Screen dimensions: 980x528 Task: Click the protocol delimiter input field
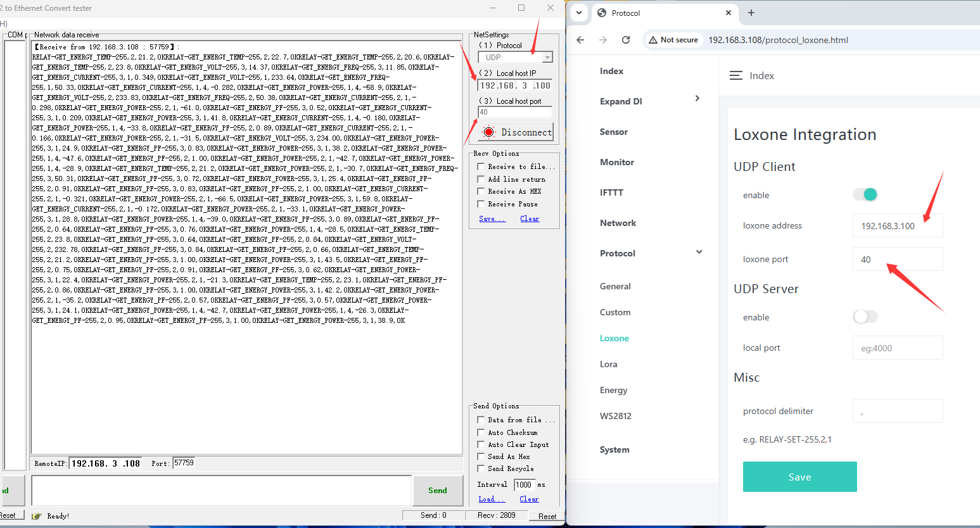(898, 411)
